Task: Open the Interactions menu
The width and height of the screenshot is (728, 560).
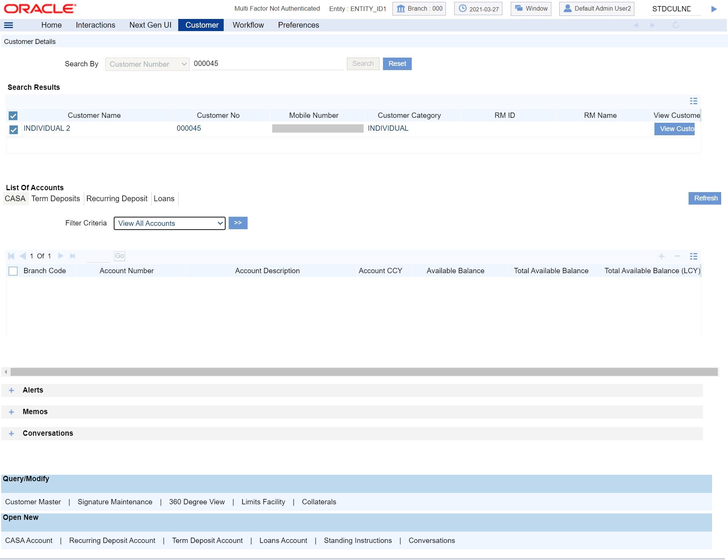Action: click(96, 25)
